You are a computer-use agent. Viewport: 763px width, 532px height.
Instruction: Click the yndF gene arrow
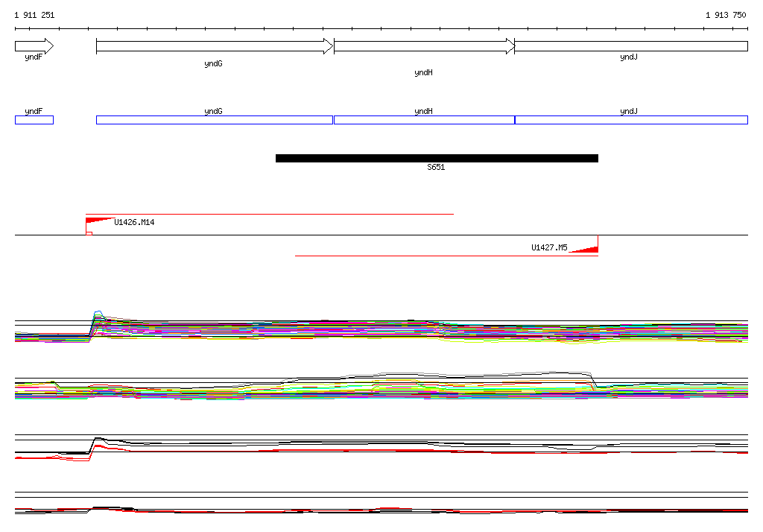34,46
